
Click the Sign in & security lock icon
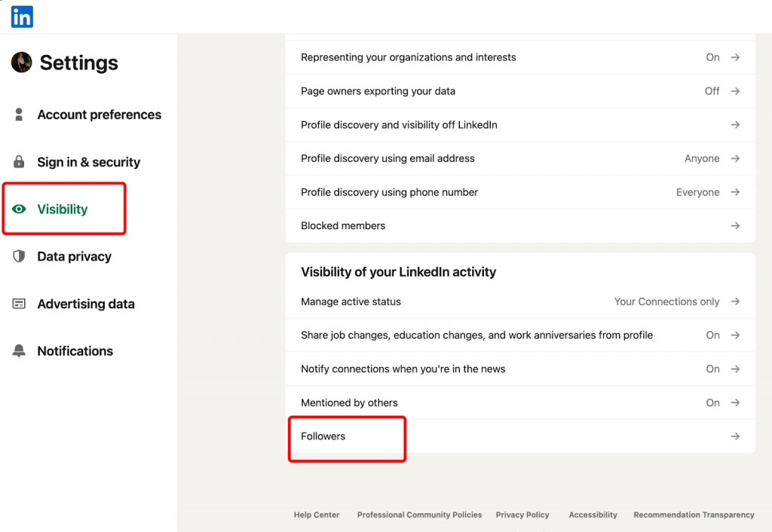(20, 162)
